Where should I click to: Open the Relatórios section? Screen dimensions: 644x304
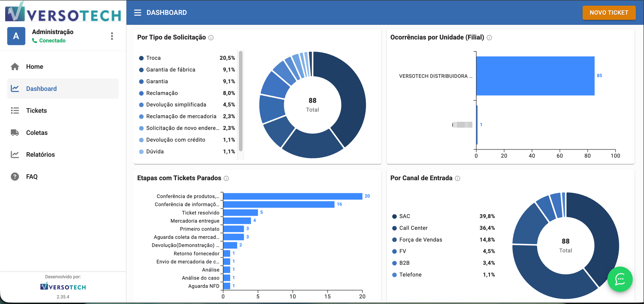tap(63, 154)
